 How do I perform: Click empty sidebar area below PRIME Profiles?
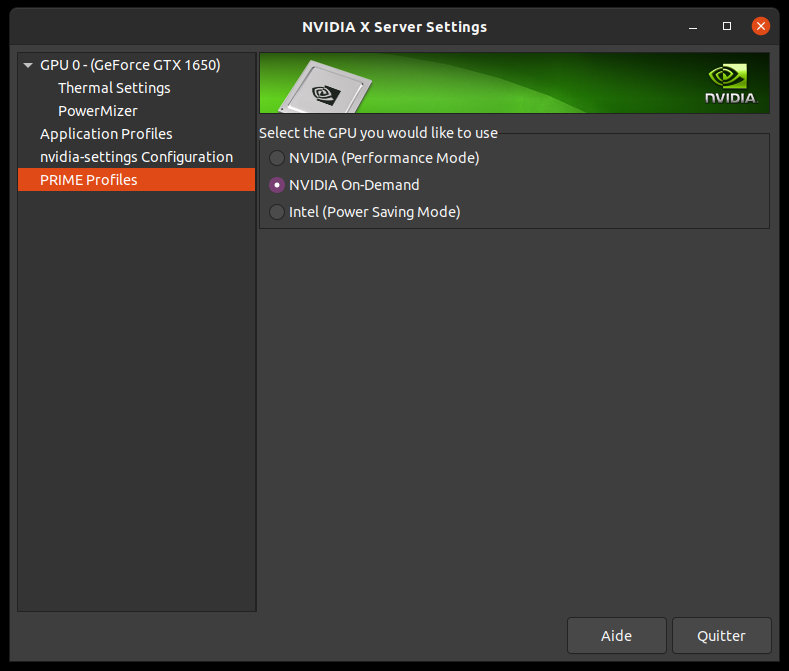tap(136, 400)
